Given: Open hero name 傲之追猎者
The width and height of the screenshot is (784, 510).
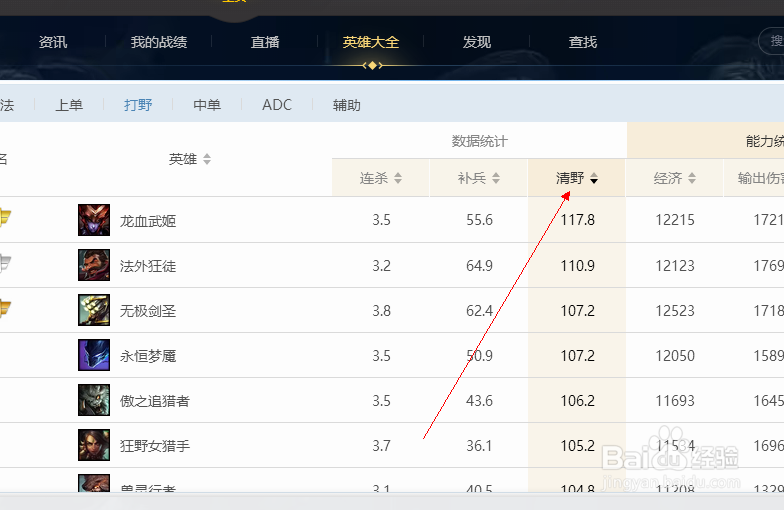Looking at the screenshot, I should point(155,401).
